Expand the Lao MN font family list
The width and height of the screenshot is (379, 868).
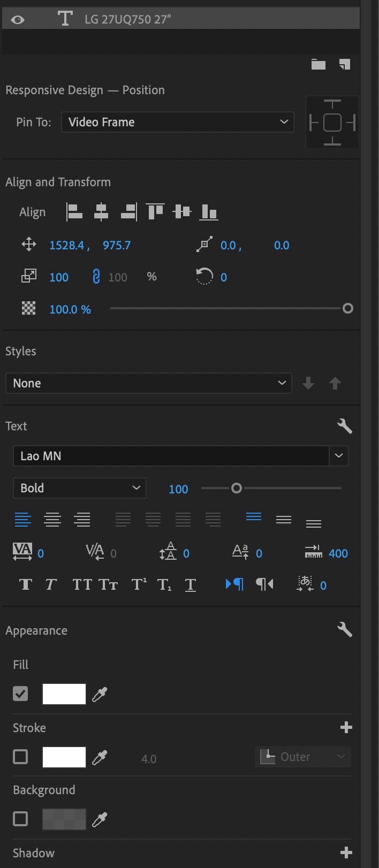pyautogui.click(x=339, y=456)
